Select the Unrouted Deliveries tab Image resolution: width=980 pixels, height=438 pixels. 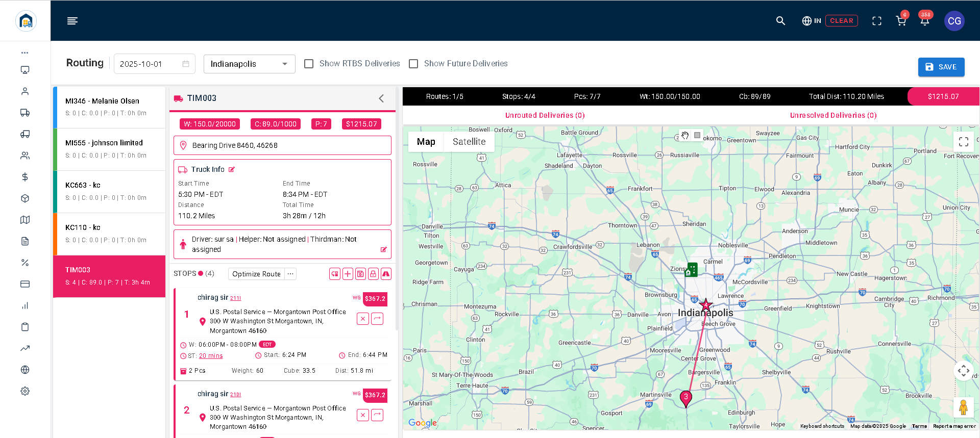pos(545,115)
